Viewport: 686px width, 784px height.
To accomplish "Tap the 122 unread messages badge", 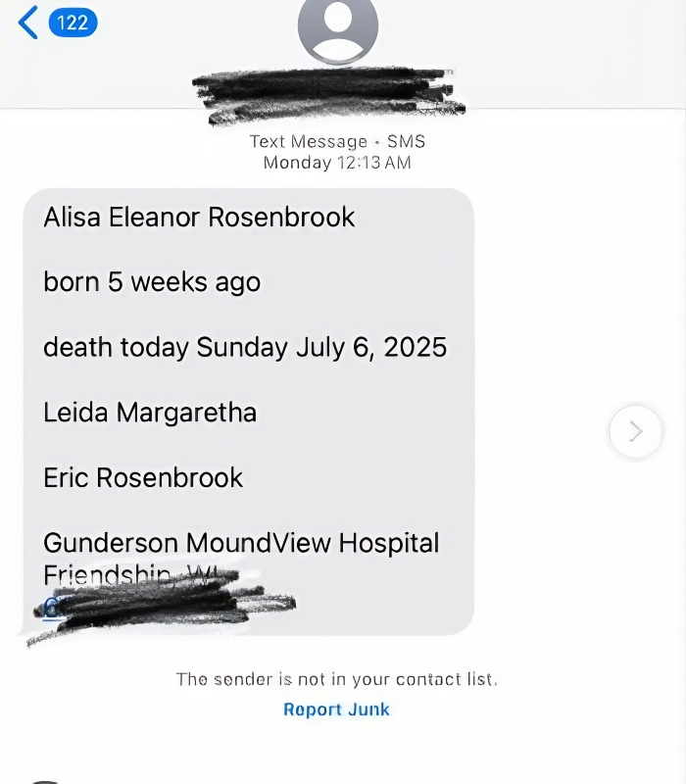I will (73, 22).
